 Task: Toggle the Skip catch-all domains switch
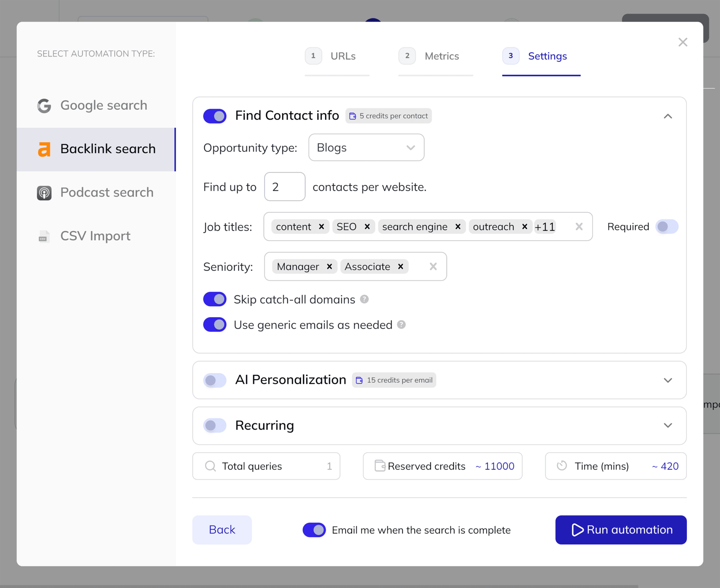click(215, 299)
